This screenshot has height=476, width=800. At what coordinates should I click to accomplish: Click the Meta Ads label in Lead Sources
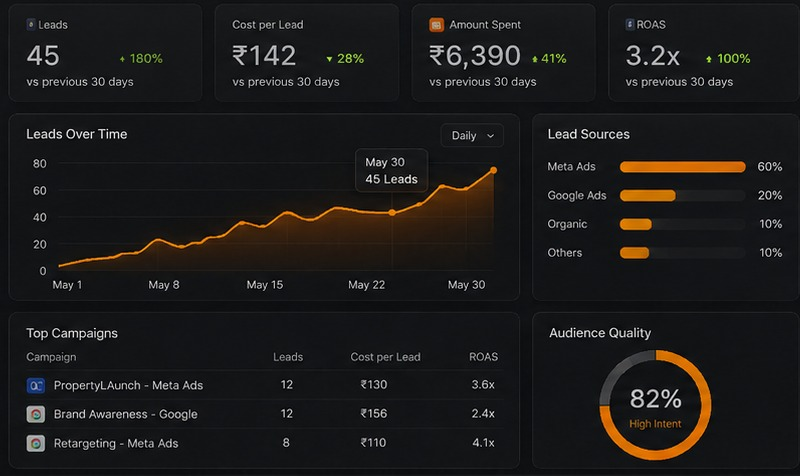coord(571,167)
